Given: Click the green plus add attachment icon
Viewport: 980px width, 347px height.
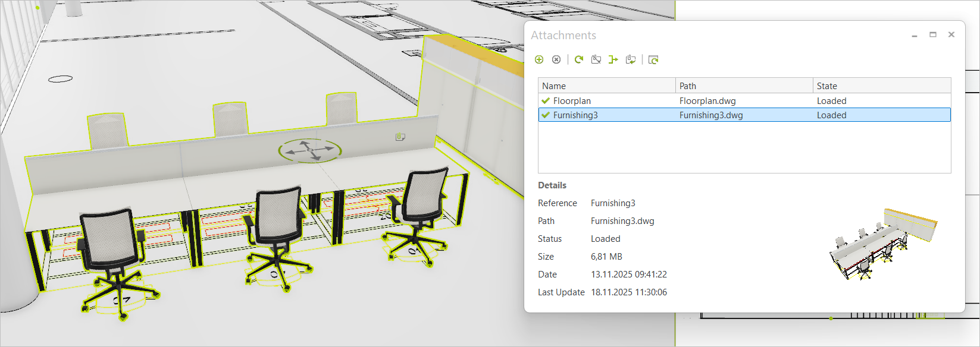Looking at the screenshot, I should [539, 59].
